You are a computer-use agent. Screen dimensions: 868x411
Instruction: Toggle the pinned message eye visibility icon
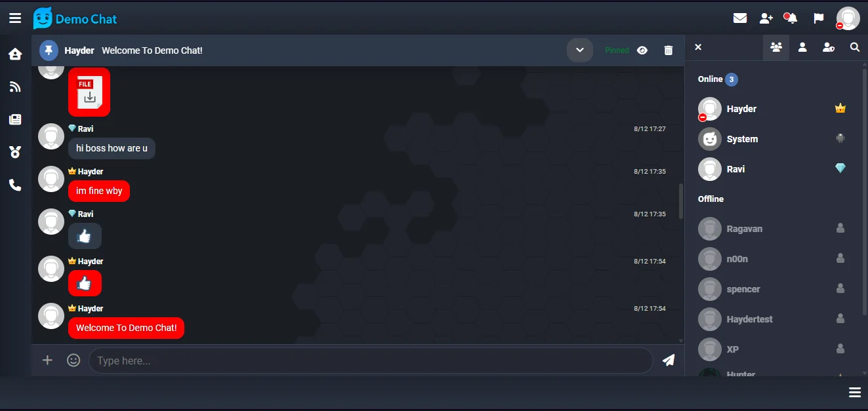(642, 50)
